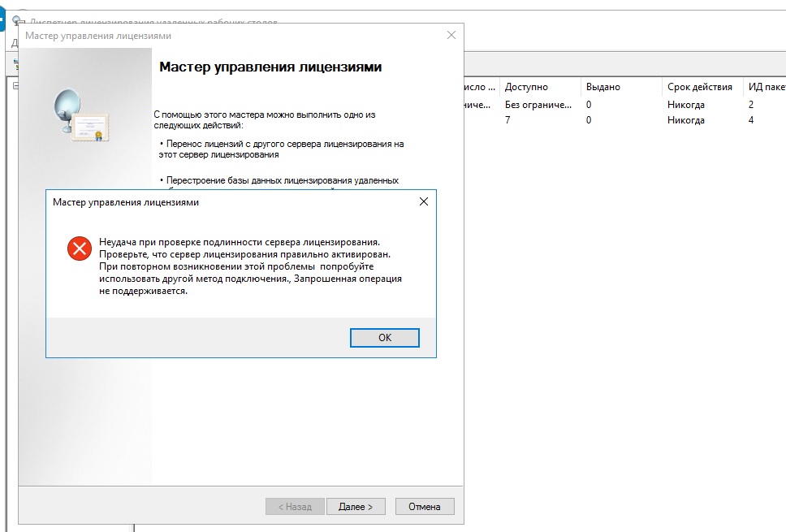This screenshot has width=786, height=532.
Task: Close the license management wizard window
Action: click(451, 35)
